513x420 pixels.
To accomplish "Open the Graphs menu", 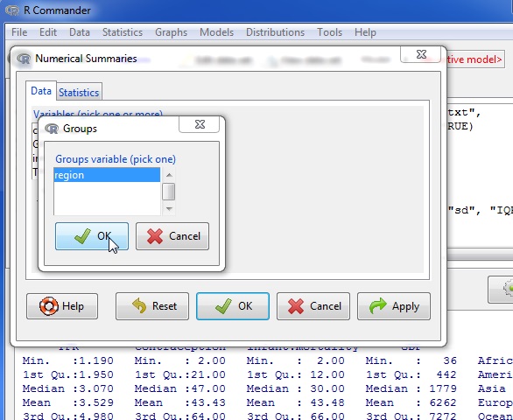I will [x=171, y=32].
